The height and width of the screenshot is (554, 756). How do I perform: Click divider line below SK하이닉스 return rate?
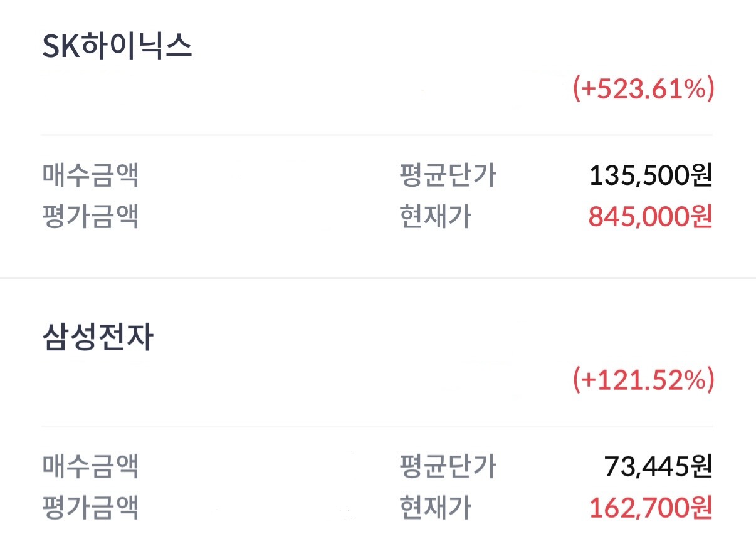click(377, 135)
